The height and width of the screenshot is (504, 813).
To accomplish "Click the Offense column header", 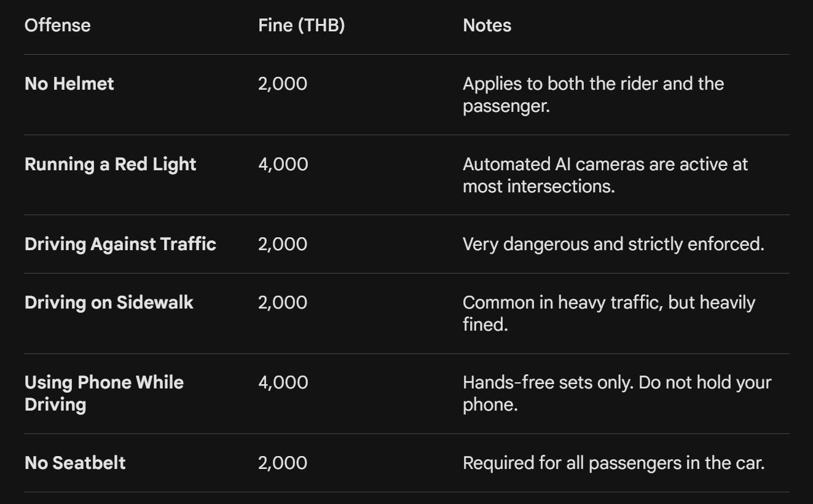I will (x=57, y=26).
